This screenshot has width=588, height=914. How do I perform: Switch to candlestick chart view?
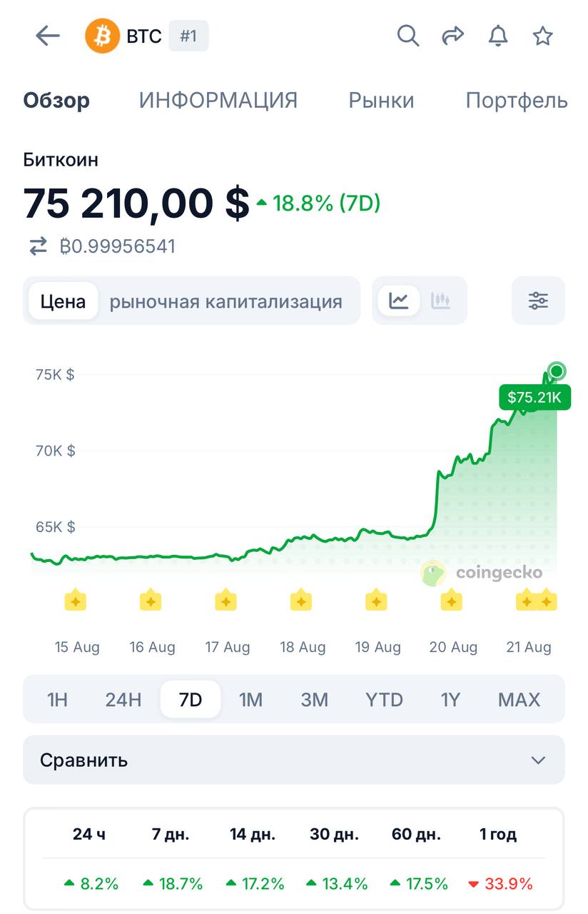441,301
